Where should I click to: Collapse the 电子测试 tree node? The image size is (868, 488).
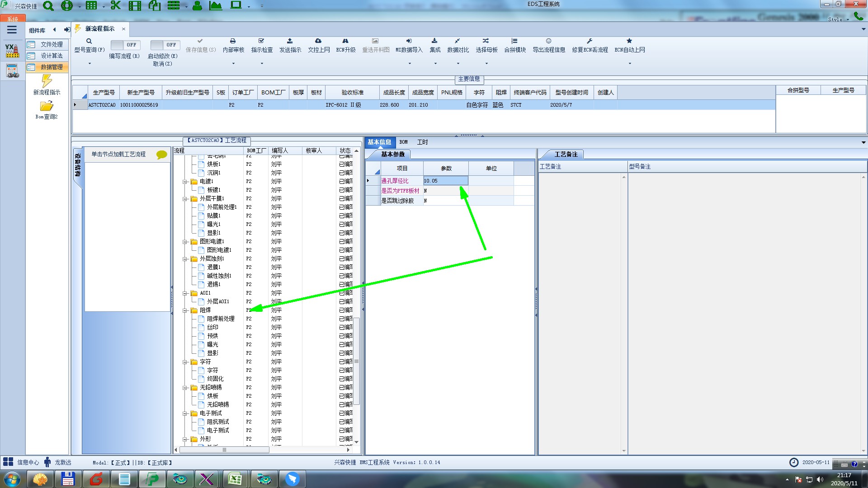185,413
